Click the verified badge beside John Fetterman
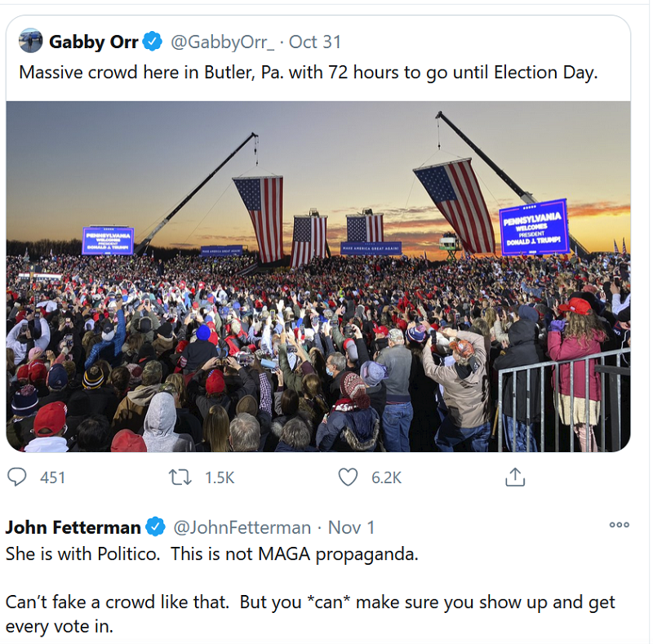This screenshot has height=644, width=653. coord(155,527)
